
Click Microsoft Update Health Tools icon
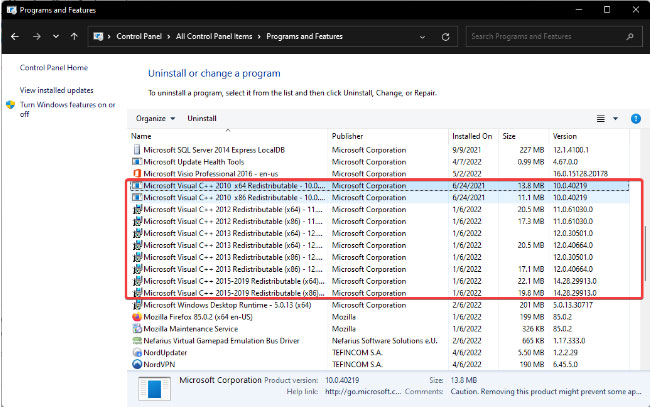click(x=137, y=162)
